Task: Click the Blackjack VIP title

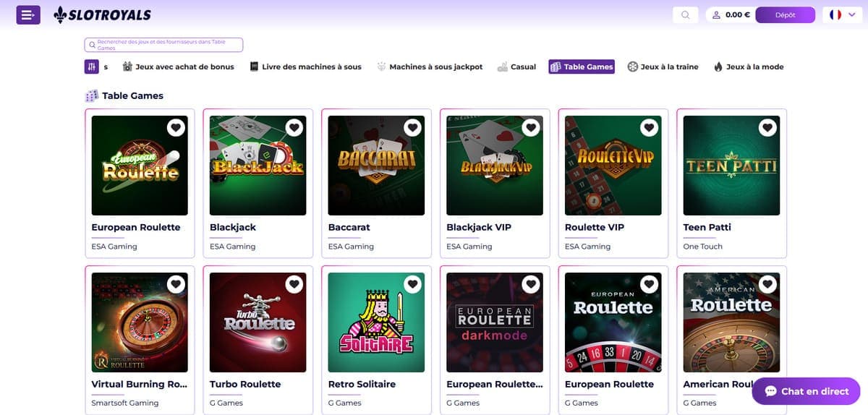Action: click(x=479, y=227)
